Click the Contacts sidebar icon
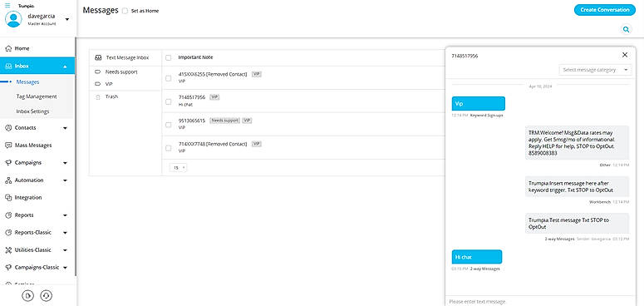This screenshot has height=306, width=644. (x=8, y=128)
